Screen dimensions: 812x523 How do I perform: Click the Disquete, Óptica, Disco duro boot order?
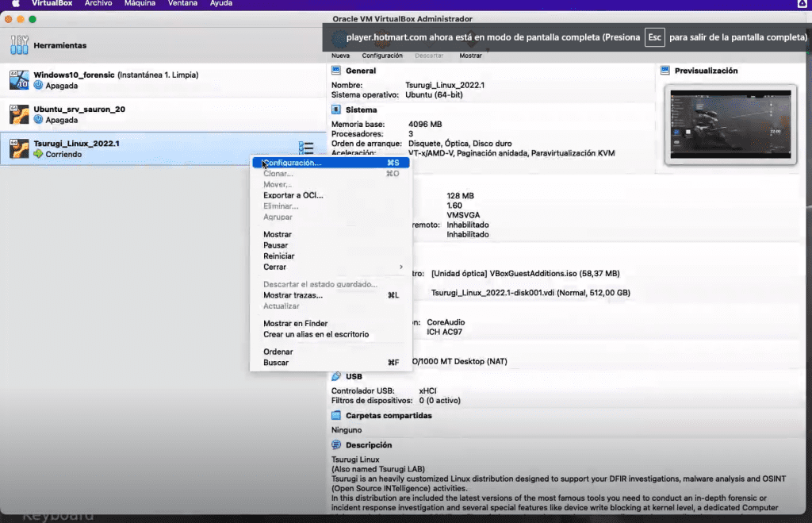coord(460,144)
